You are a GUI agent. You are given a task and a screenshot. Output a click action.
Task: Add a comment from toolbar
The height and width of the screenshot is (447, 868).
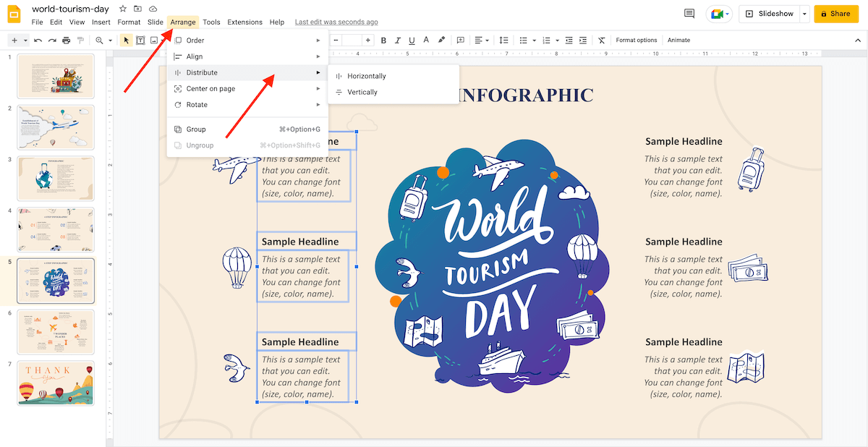coord(461,41)
